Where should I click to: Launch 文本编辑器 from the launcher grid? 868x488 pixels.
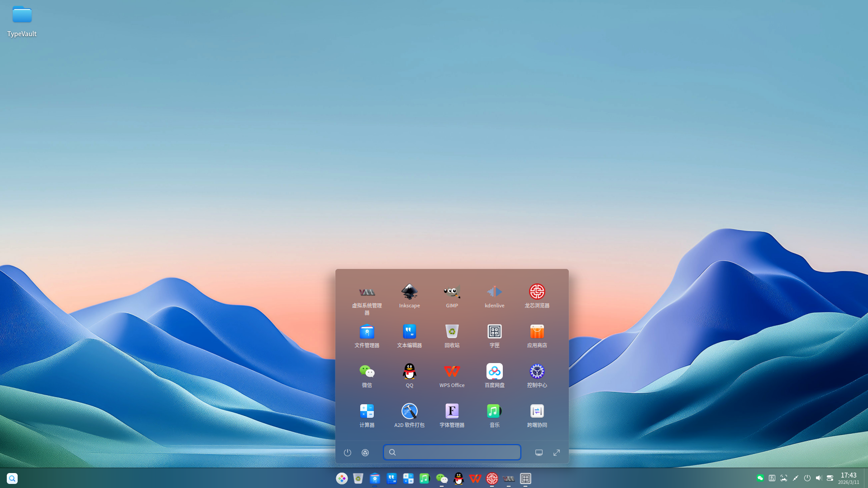409,335
